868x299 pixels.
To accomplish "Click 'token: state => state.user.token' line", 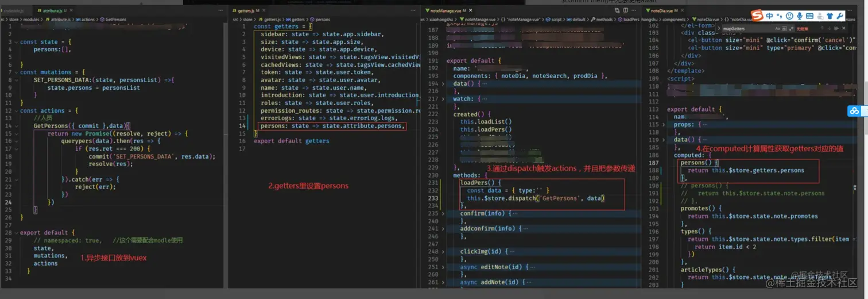I will [316, 72].
